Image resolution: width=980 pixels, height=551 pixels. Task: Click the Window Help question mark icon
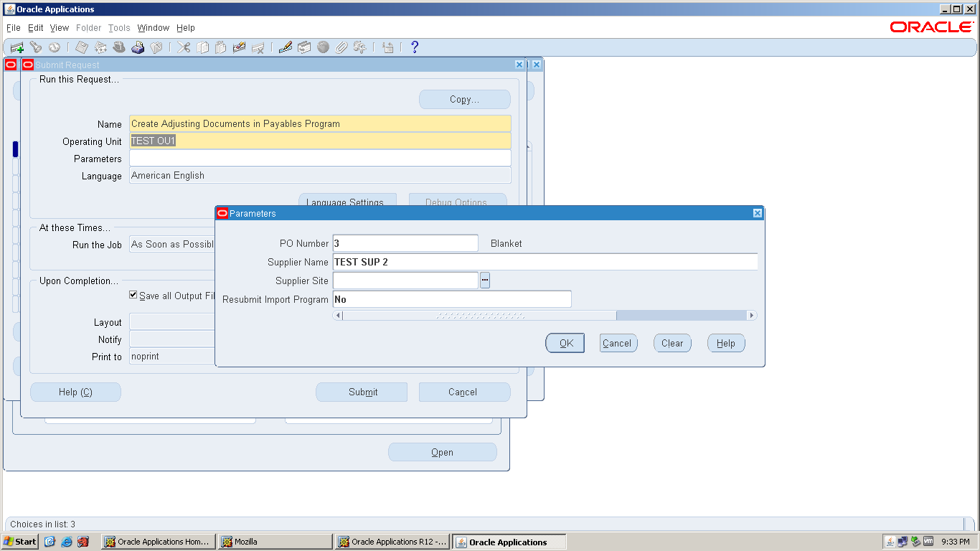point(414,47)
